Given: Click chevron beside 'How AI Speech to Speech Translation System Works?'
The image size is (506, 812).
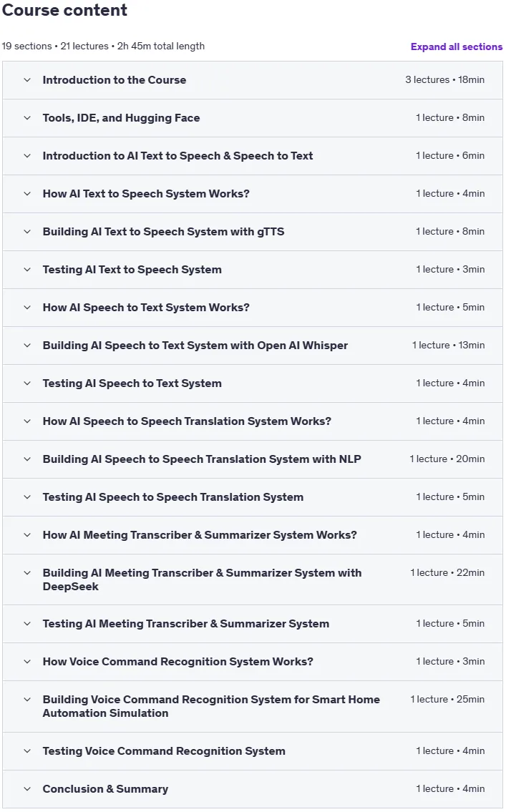Looking at the screenshot, I should click(27, 421).
